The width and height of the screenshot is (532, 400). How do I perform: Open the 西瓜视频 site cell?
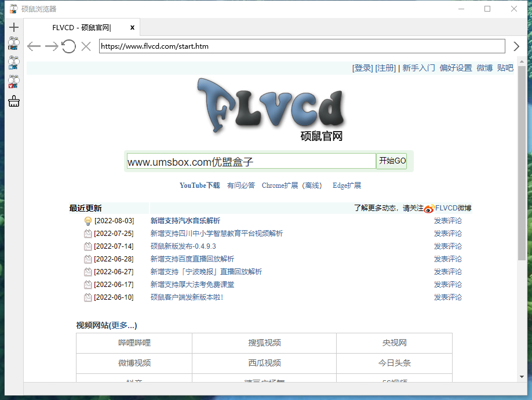pos(264,363)
